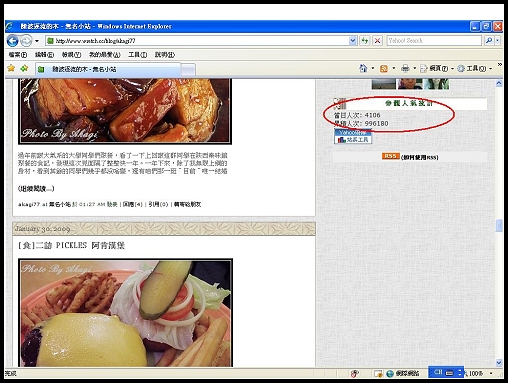
Task: Open the 檔案(F) File menu
Action: (18, 55)
